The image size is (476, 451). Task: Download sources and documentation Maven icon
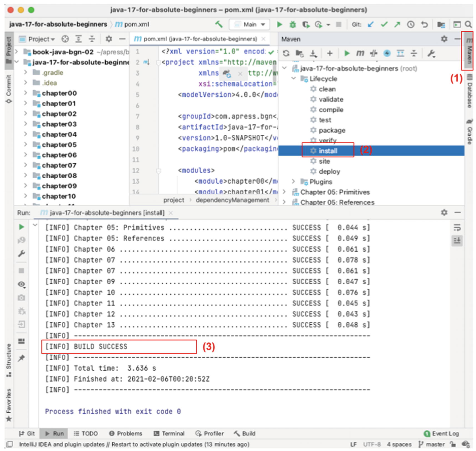point(313,53)
